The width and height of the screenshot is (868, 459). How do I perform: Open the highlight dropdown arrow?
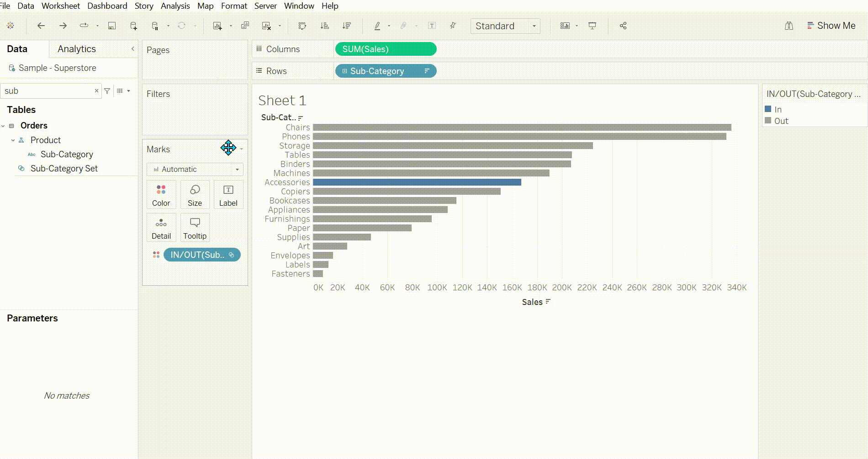(x=389, y=26)
